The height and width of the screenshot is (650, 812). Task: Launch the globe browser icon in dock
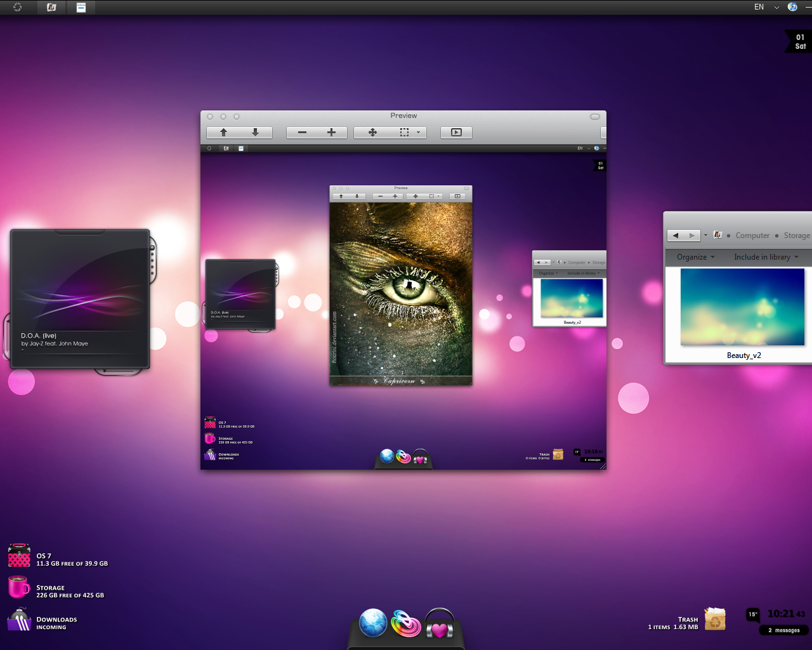pyautogui.click(x=373, y=623)
